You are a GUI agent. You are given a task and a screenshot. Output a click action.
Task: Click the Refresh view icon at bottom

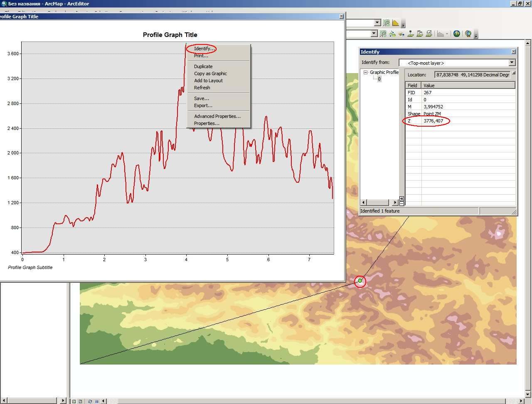coord(90,401)
